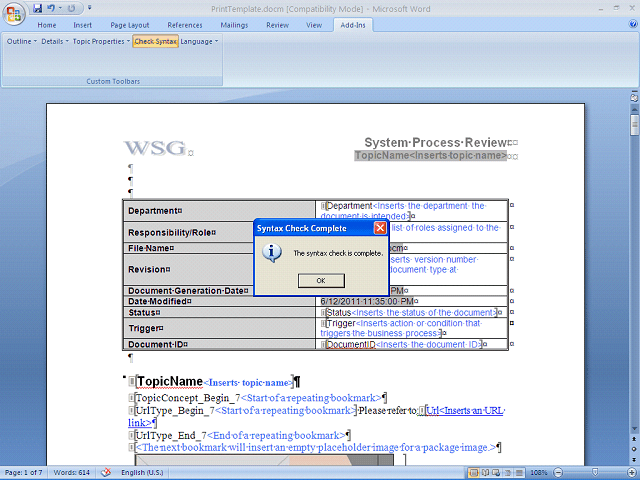Run the Check Syntax command

pyautogui.click(x=156, y=41)
